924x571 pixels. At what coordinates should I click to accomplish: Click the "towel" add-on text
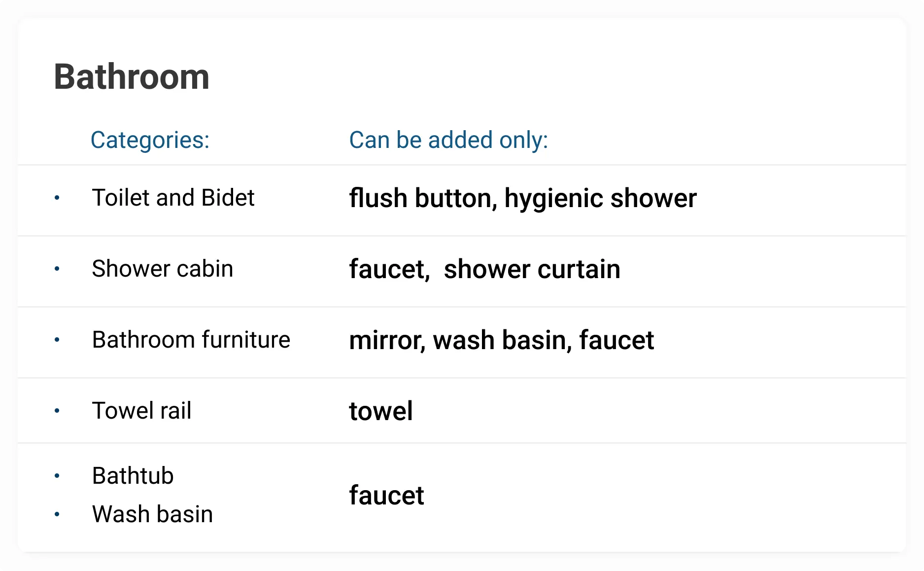(x=381, y=411)
